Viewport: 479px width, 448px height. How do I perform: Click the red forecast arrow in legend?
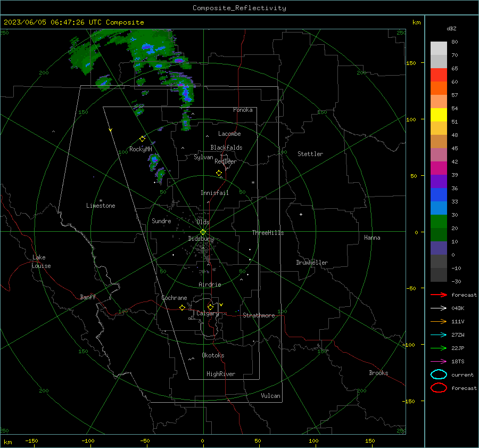coord(439,295)
